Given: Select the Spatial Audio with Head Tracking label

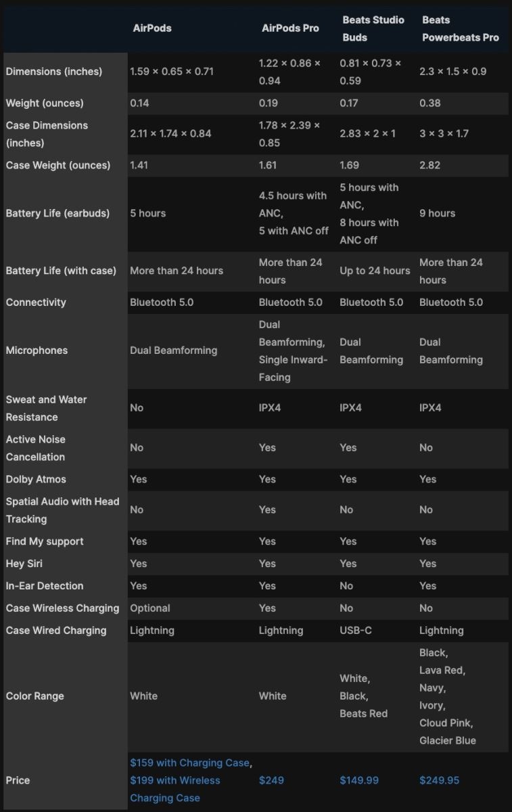Looking at the screenshot, I should coord(62,510).
